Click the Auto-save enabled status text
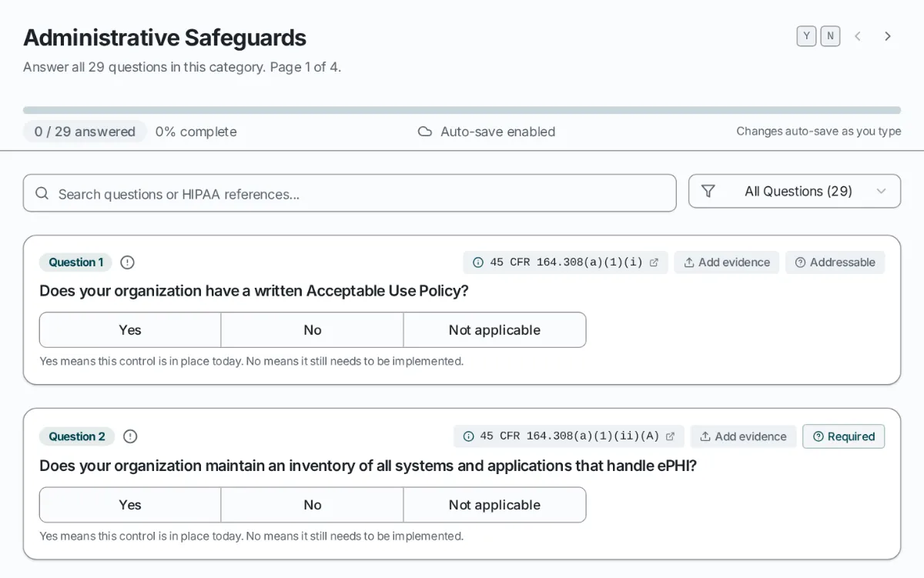This screenshot has height=578, width=924. click(x=497, y=132)
